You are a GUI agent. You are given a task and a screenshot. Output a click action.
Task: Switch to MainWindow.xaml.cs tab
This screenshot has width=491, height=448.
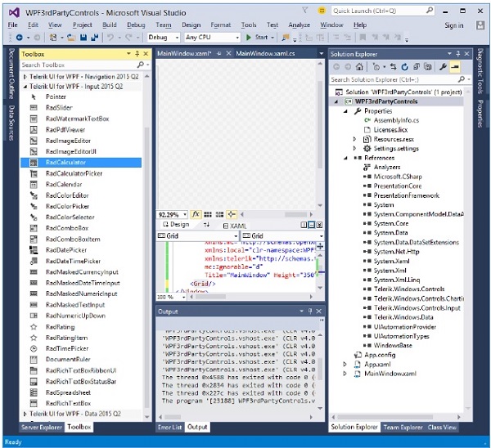point(267,54)
